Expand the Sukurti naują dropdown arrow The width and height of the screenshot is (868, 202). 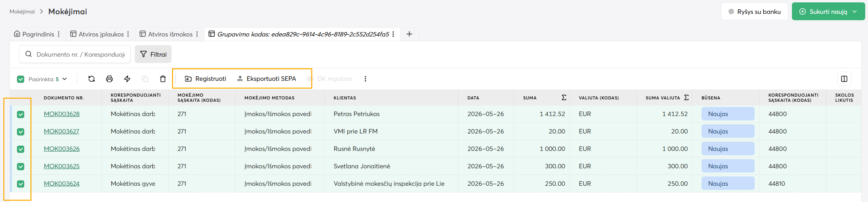pos(855,11)
